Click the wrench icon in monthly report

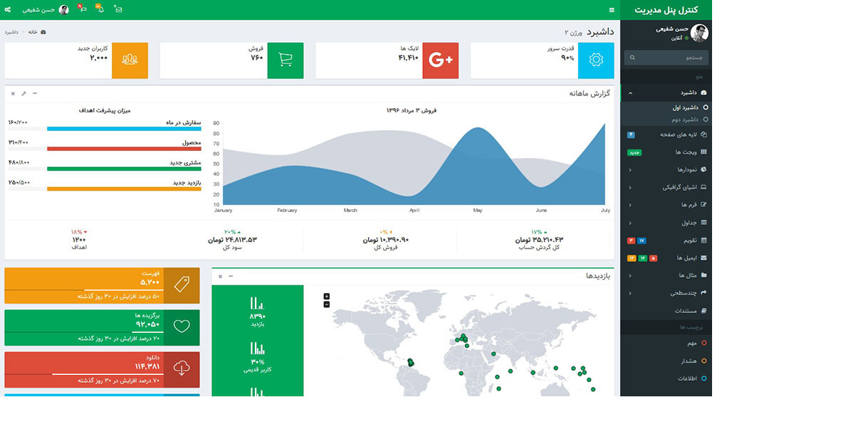(23, 93)
